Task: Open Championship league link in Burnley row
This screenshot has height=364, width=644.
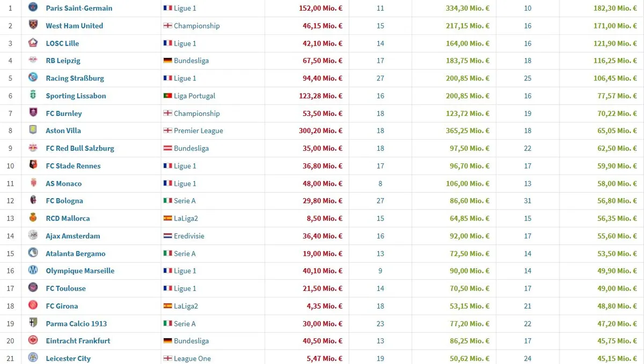Action: point(196,113)
